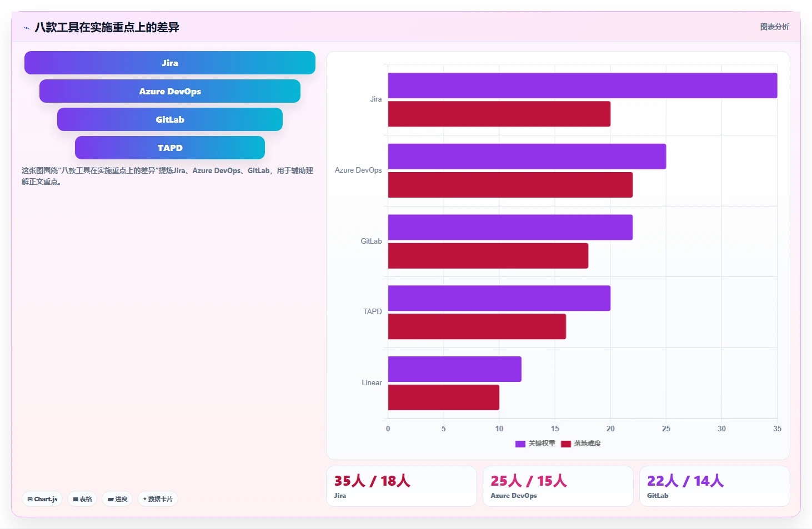The image size is (812, 529).
Task: Click the GitLab y-axis label of the chart
Action: [371, 241]
